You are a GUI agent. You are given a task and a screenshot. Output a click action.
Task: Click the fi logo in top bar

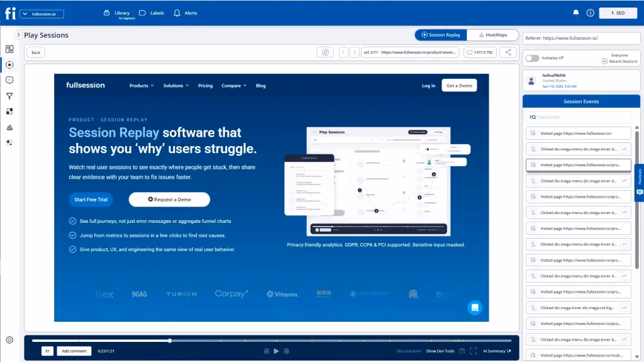(10, 13)
